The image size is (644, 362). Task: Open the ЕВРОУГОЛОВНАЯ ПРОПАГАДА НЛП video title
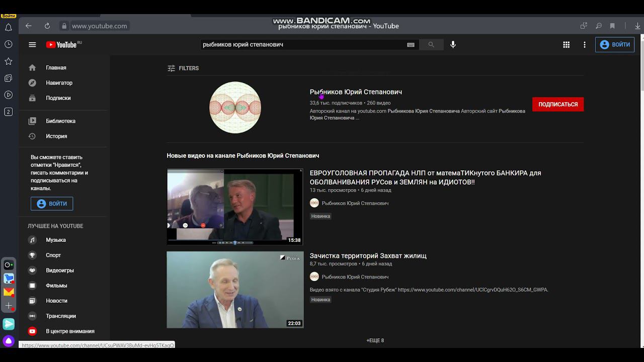(426, 177)
